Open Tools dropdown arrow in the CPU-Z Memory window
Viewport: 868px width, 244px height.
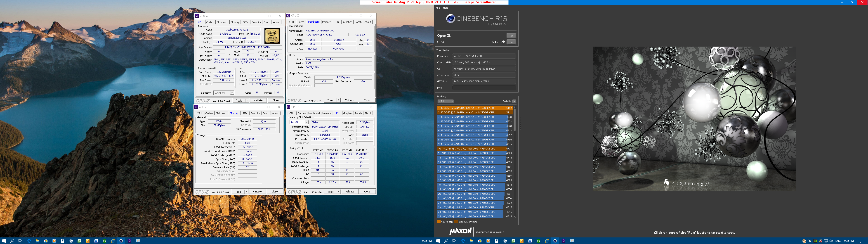coord(246,192)
